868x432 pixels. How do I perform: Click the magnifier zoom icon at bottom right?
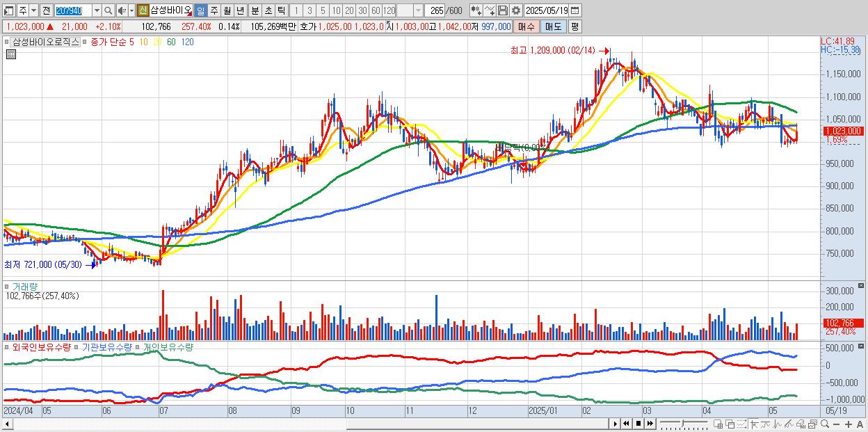pos(824,424)
